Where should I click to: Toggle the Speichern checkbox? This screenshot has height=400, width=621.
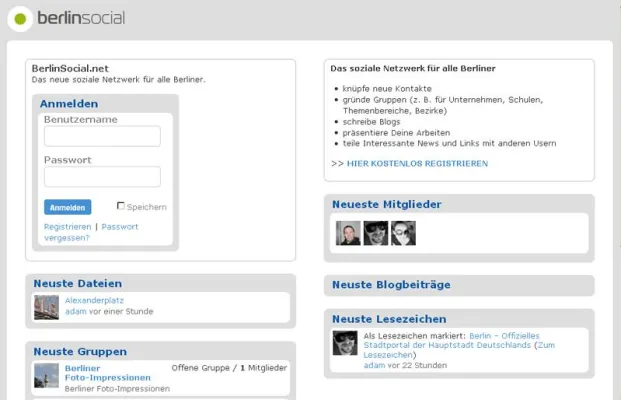pos(121,206)
